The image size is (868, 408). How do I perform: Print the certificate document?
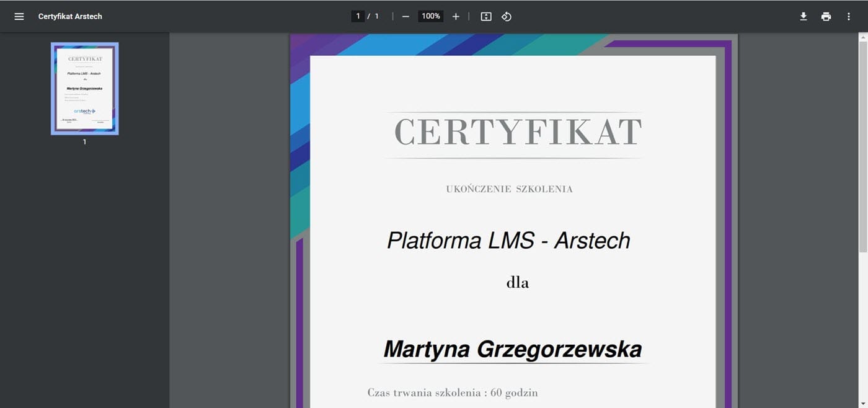(x=826, y=17)
